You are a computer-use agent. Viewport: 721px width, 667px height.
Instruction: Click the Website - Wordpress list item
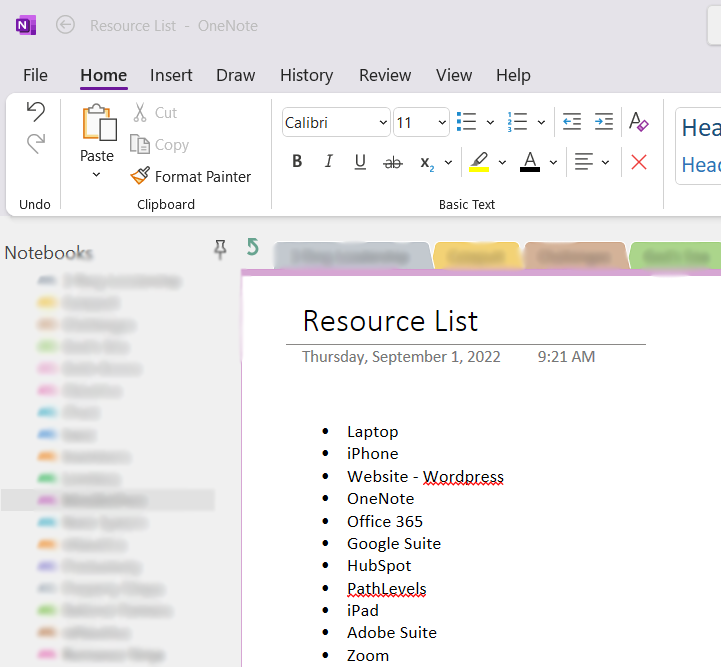point(425,477)
